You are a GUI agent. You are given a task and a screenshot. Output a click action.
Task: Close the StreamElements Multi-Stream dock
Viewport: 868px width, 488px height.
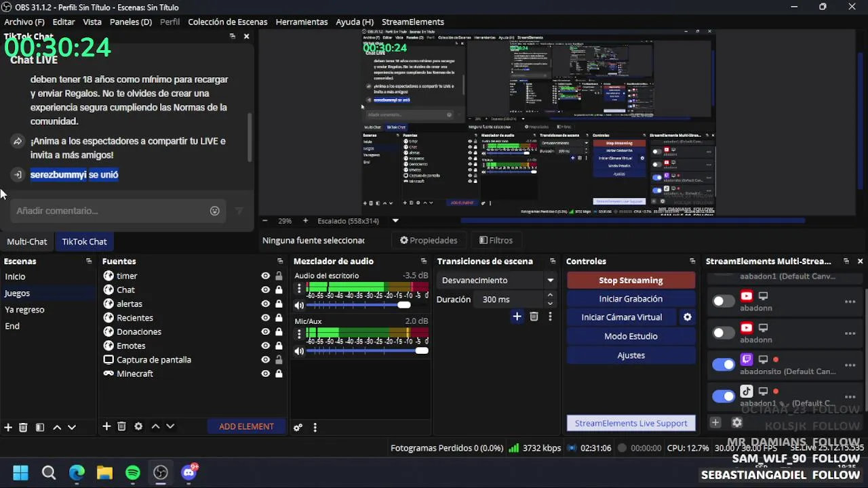[860, 261]
